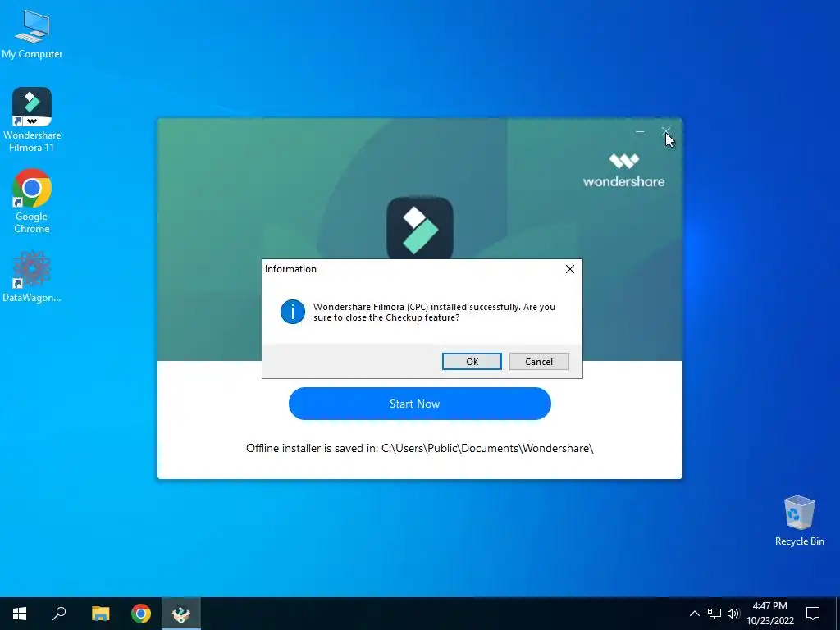Open the Windows Start menu
This screenshot has width=840, height=630.
tap(20, 614)
